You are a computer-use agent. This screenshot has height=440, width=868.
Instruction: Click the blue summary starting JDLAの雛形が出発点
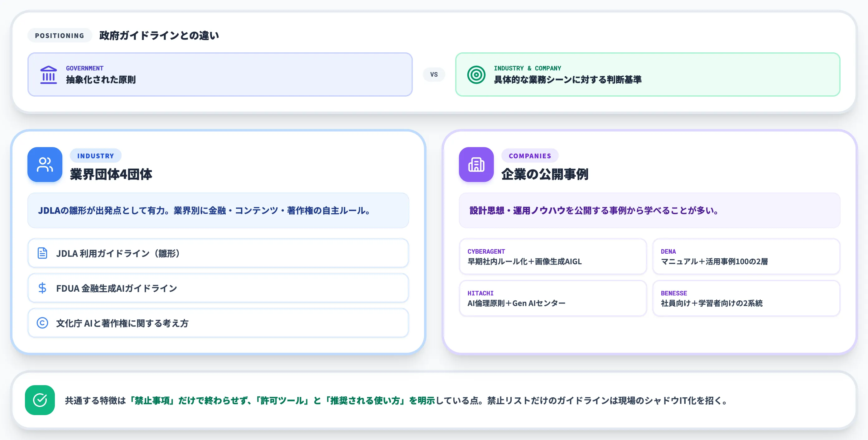coord(218,210)
